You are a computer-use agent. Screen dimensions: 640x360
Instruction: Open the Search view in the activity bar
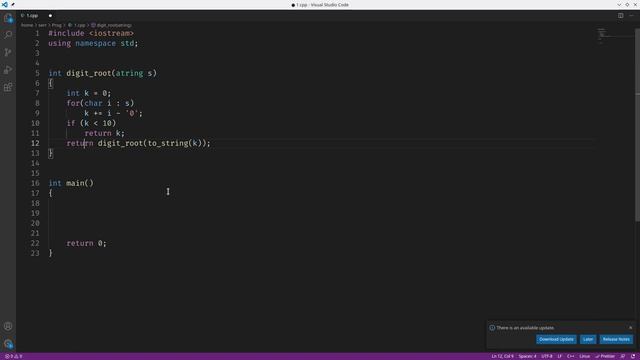tap(8, 35)
